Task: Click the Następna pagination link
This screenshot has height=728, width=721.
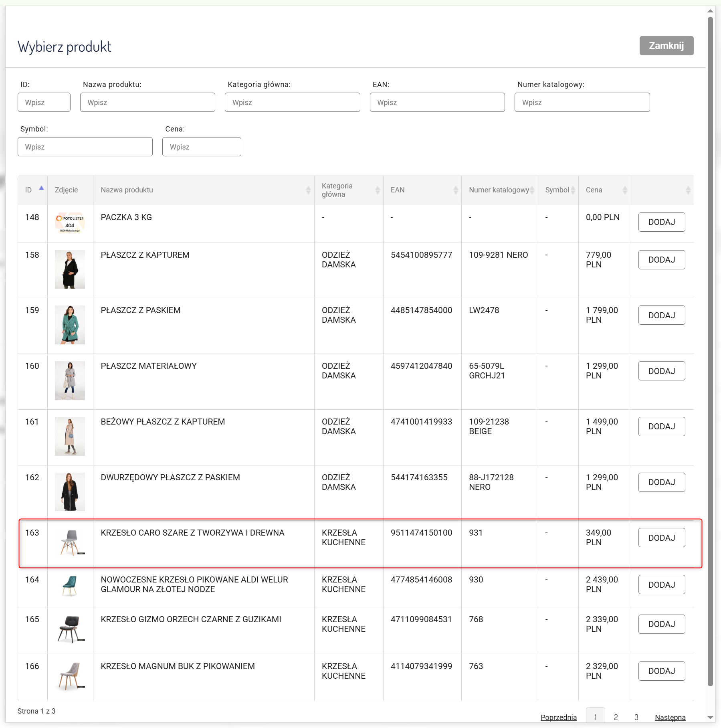Action: 670,717
